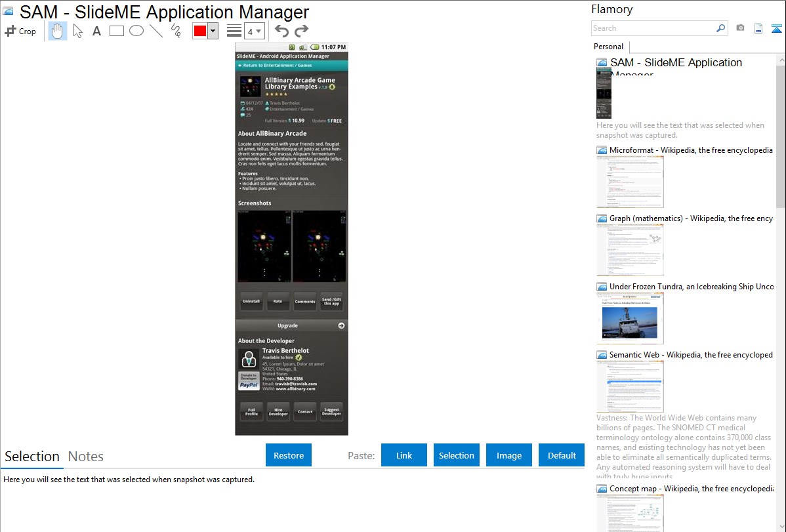
Task: Click the Paste Selection button
Action: click(457, 455)
